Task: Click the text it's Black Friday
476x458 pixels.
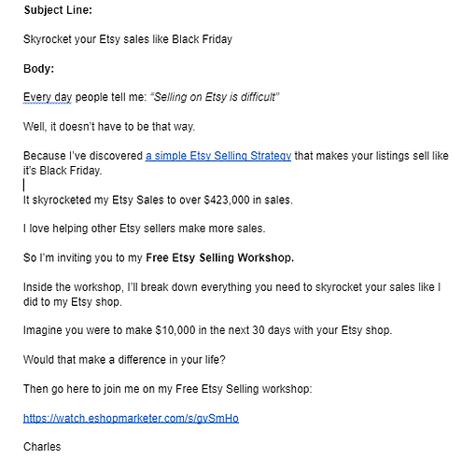Action: tap(63, 171)
